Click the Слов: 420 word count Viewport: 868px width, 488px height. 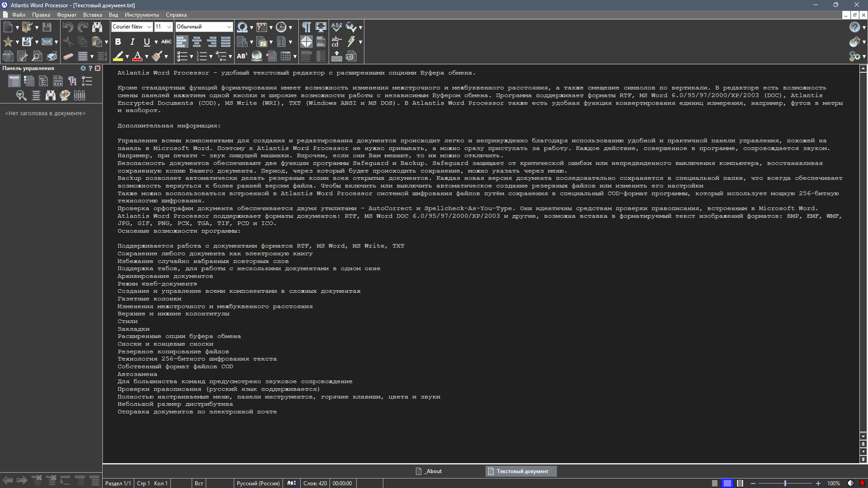pos(315,483)
